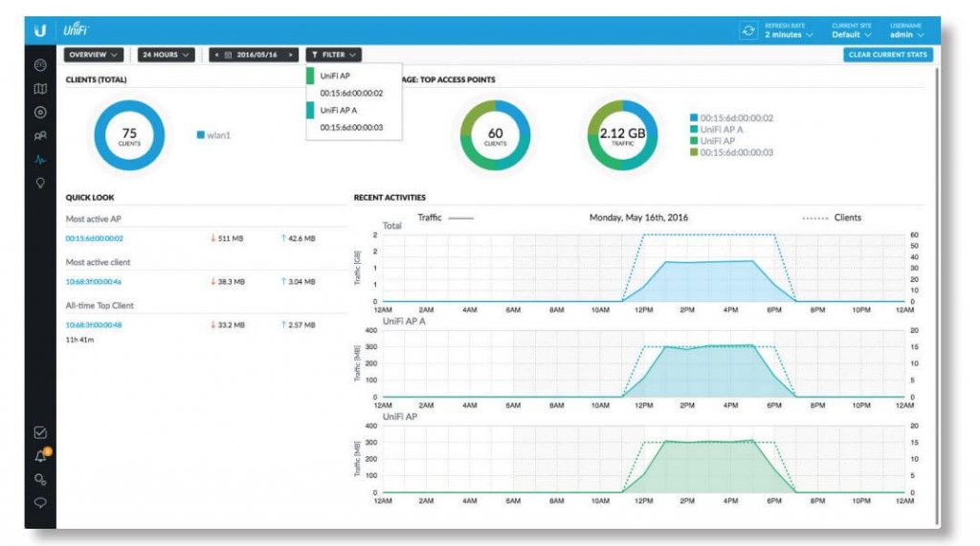Open the Clients sidebar icon
Screen dimensions: 980x546
pyautogui.click(x=40, y=136)
